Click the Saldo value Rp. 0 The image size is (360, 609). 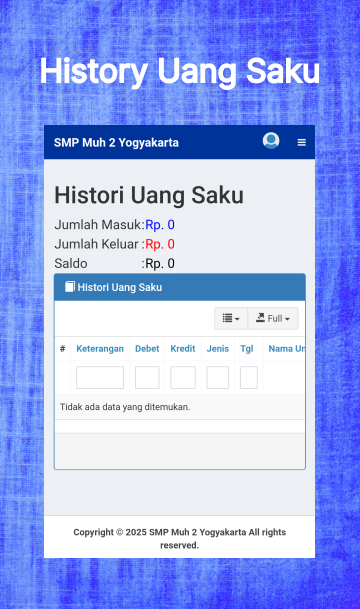tap(160, 264)
